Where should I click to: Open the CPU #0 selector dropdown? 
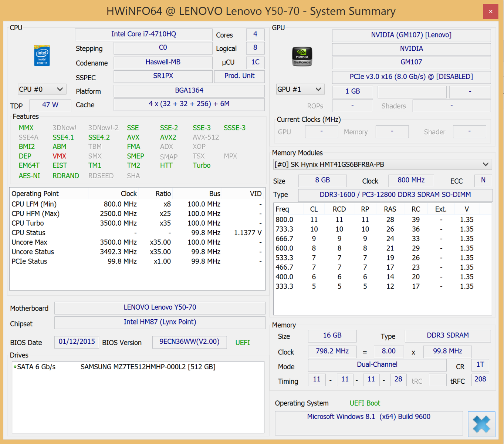(x=42, y=89)
